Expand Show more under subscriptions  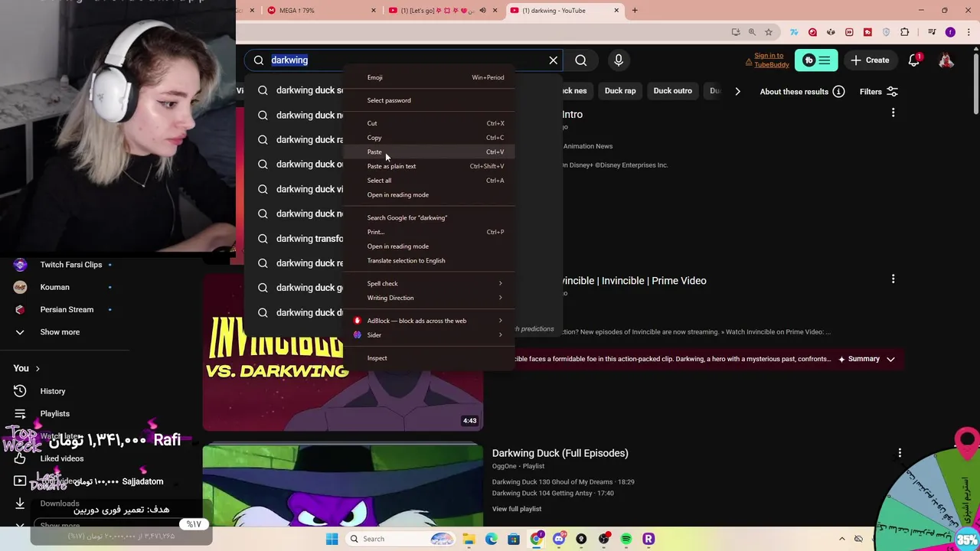(60, 332)
